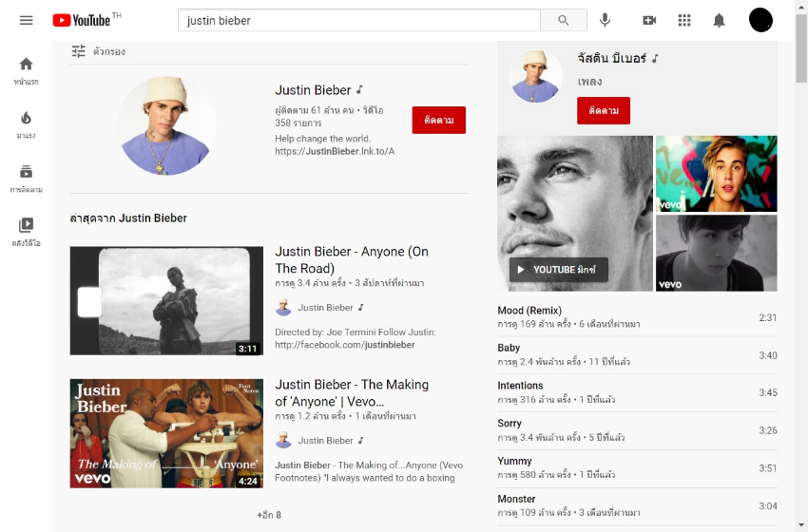Click channel name under Making of 'Anyone' video
The image size is (808, 532).
click(x=325, y=441)
